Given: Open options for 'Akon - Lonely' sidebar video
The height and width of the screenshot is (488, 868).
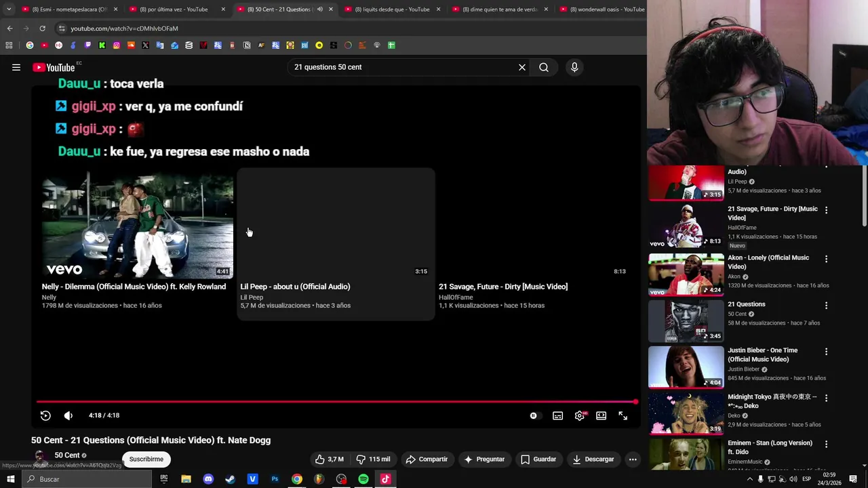Looking at the screenshot, I should coord(826,259).
